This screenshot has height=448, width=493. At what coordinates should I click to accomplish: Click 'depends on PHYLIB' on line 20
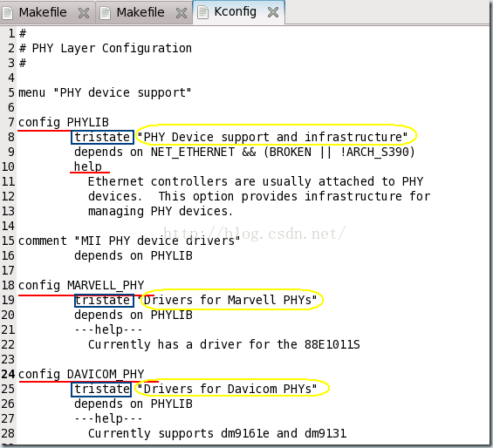(x=134, y=316)
